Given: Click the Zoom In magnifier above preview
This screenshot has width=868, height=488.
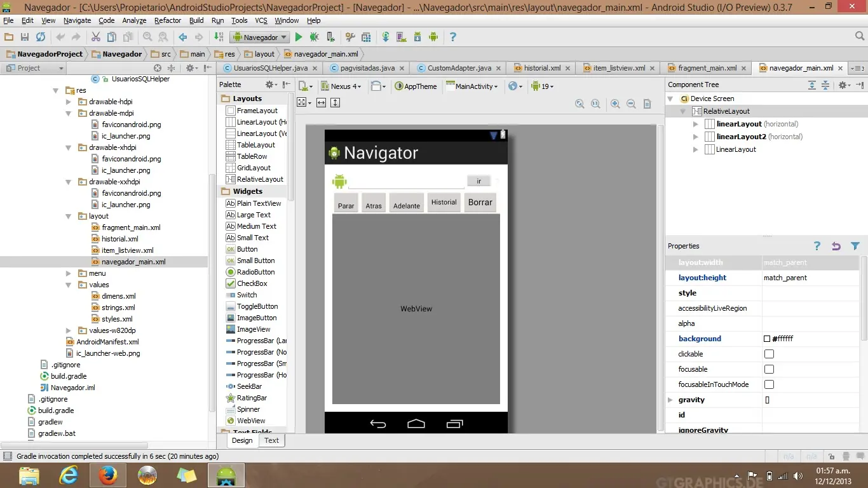Looking at the screenshot, I should (615, 104).
